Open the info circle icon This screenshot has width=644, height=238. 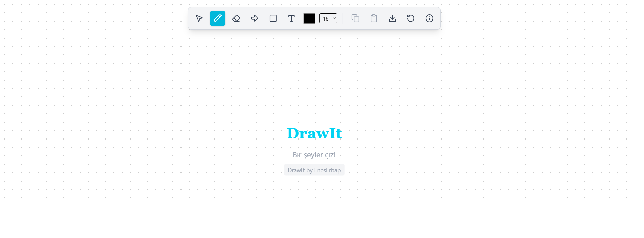[x=429, y=18]
